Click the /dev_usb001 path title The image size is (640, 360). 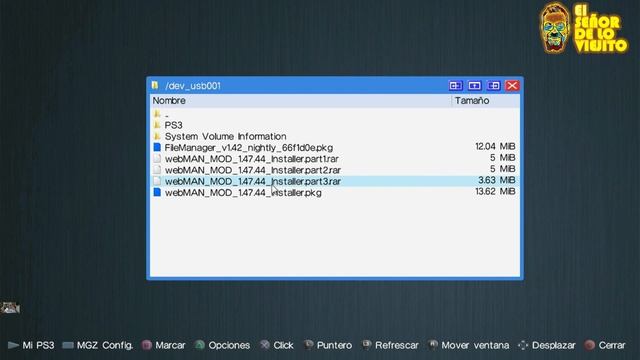click(x=193, y=86)
